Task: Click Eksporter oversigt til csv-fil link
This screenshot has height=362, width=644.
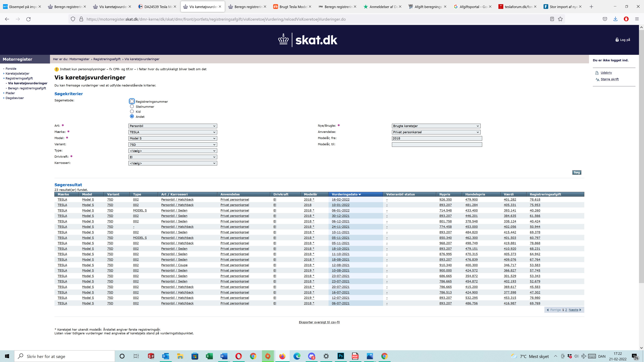Action: click(319, 322)
